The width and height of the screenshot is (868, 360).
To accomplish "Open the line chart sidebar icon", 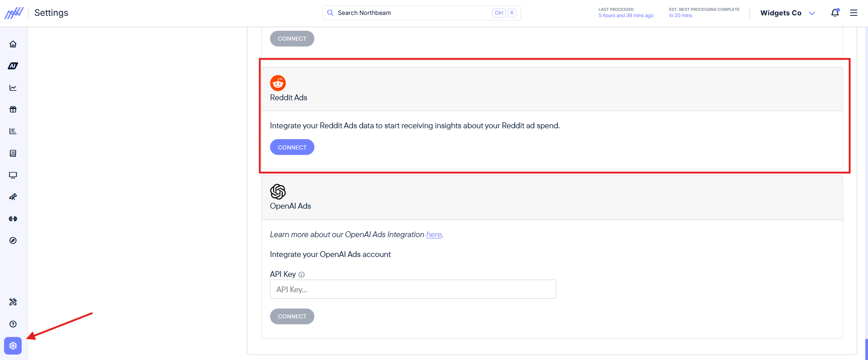I will [13, 88].
